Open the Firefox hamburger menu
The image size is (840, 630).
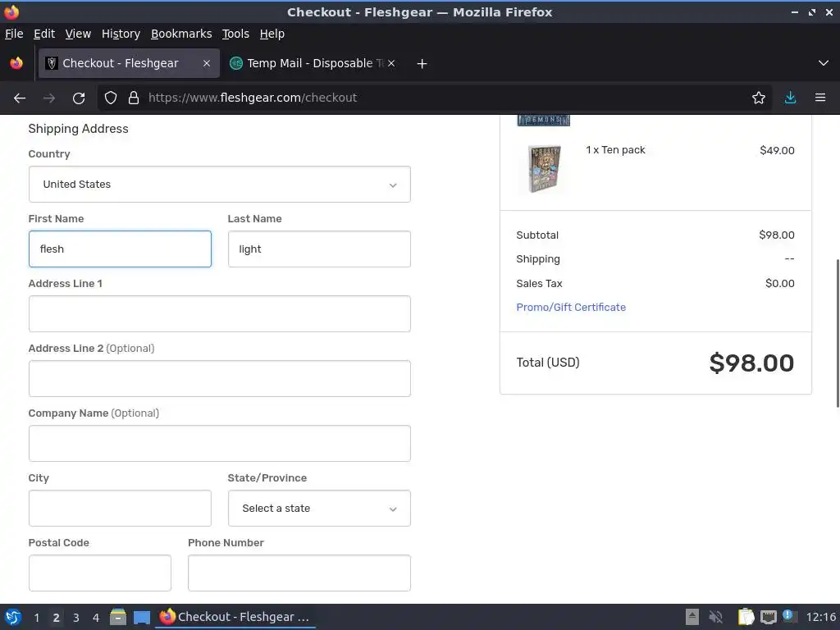click(x=820, y=98)
